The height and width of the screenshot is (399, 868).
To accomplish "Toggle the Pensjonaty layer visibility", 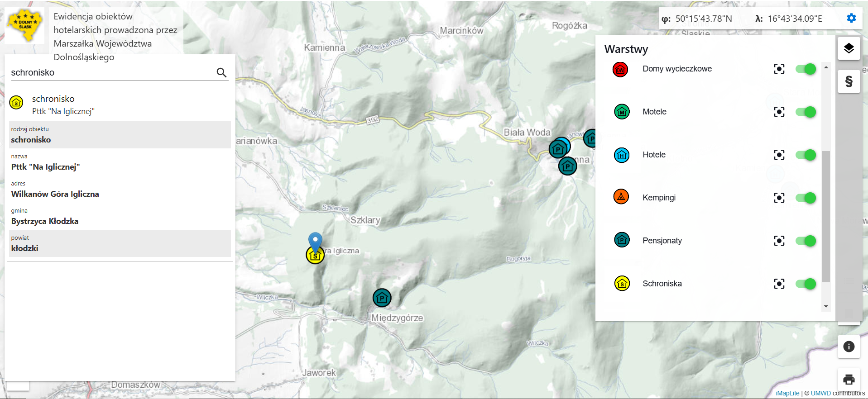I will pyautogui.click(x=806, y=241).
